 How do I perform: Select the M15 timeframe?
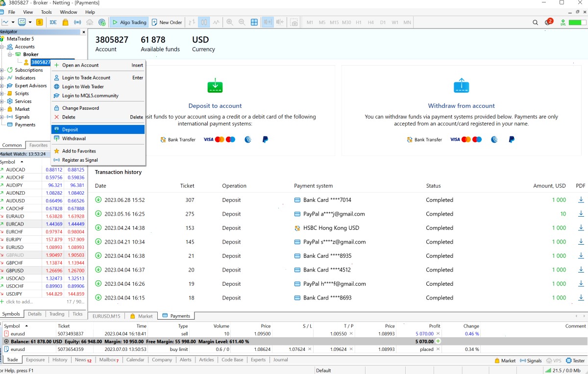(x=334, y=22)
